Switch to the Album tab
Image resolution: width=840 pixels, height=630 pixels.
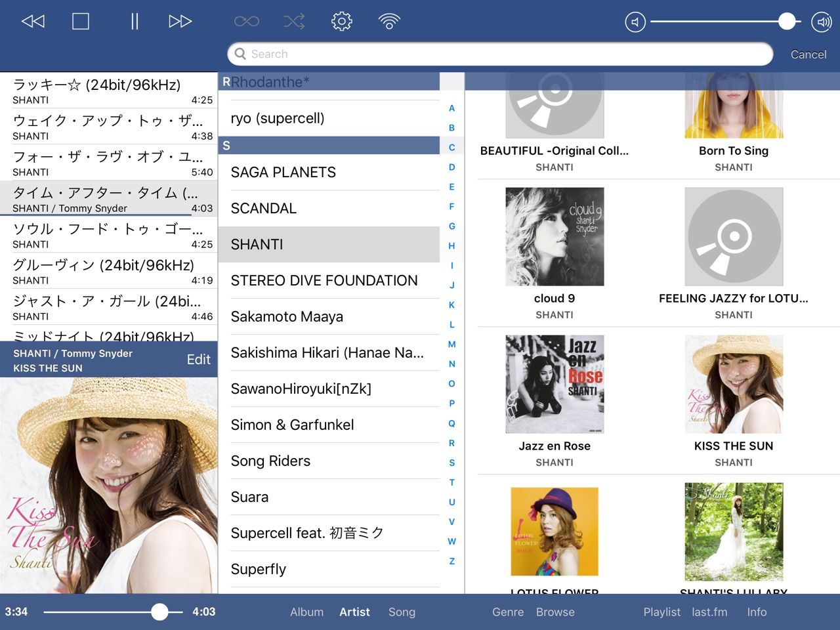pos(306,612)
